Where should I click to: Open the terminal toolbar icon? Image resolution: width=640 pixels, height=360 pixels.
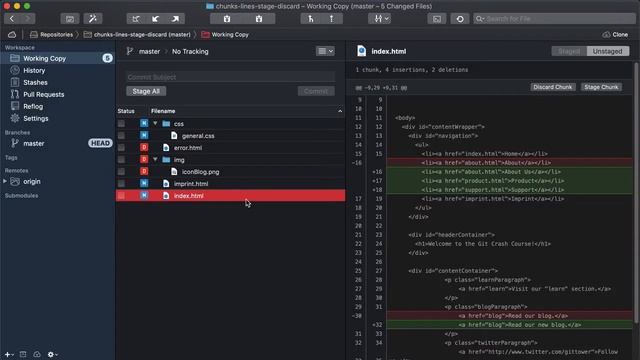(437, 18)
